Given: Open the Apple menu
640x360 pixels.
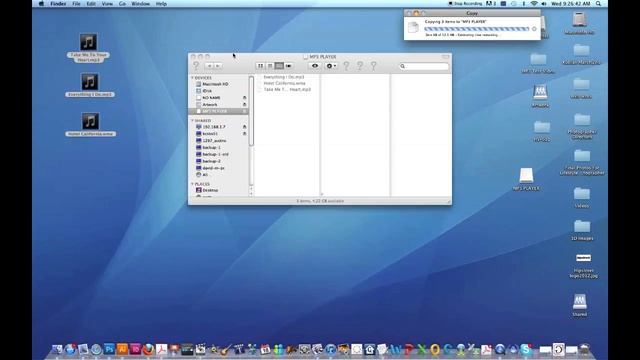Looking at the screenshot, I should [41, 4].
